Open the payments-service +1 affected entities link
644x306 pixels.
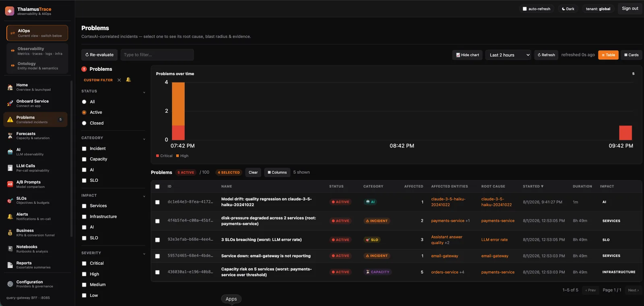coord(450,221)
